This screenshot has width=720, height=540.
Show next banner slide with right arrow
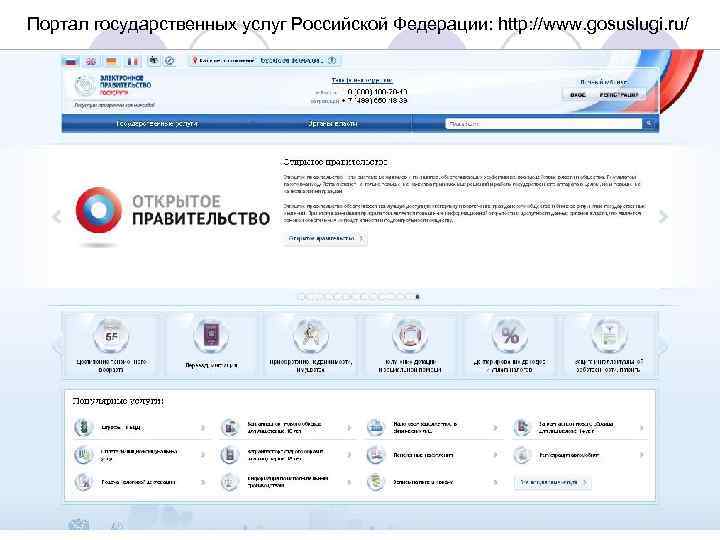(663, 217)
